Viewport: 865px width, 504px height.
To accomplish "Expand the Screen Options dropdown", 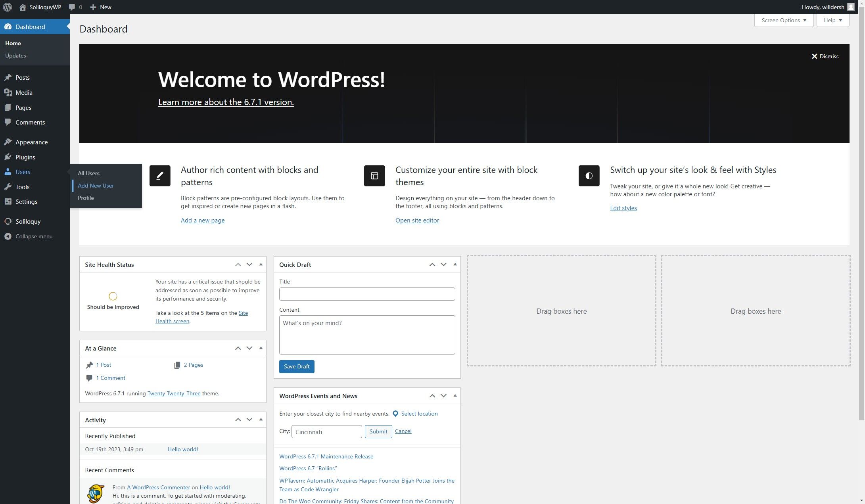I will (x=783, y=20).
